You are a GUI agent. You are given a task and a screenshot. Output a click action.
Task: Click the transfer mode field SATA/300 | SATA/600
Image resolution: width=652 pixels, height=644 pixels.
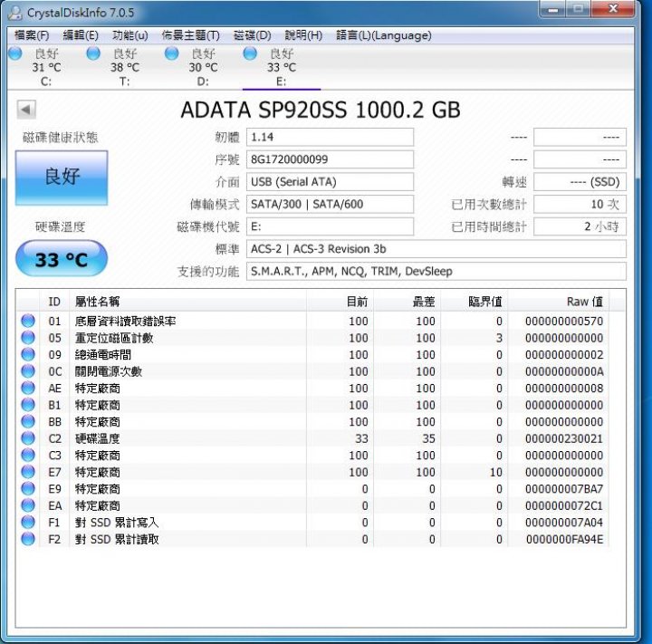click(x=331, y=205)
